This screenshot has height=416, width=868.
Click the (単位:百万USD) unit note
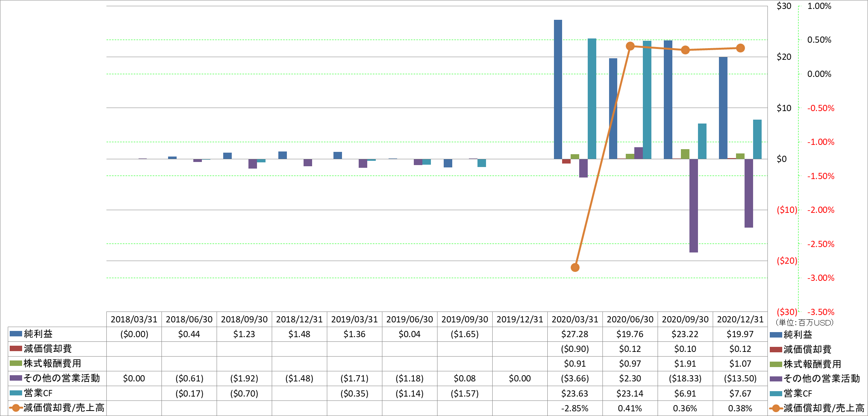(x=804, y=322)
